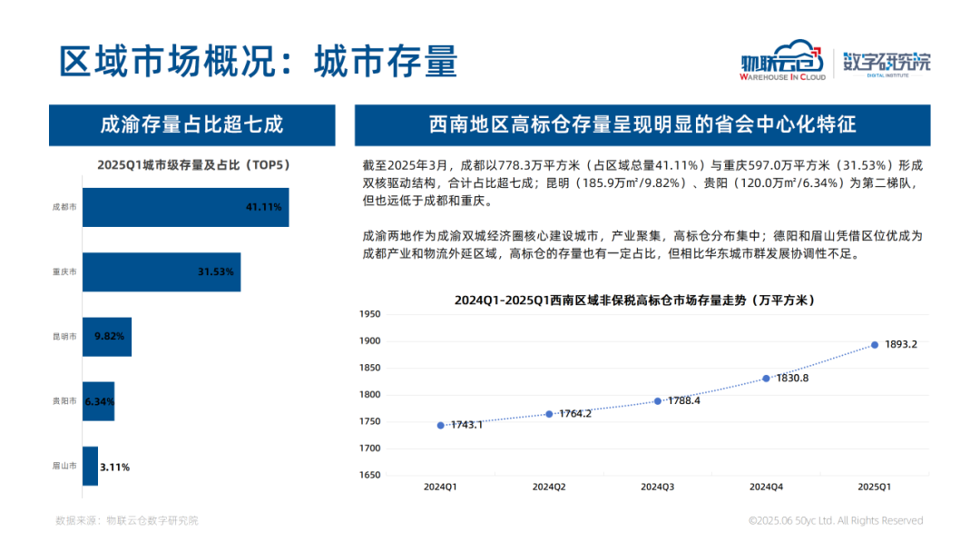
Task: Click the 1750 y-axis value
Action: tap(370, 421)
